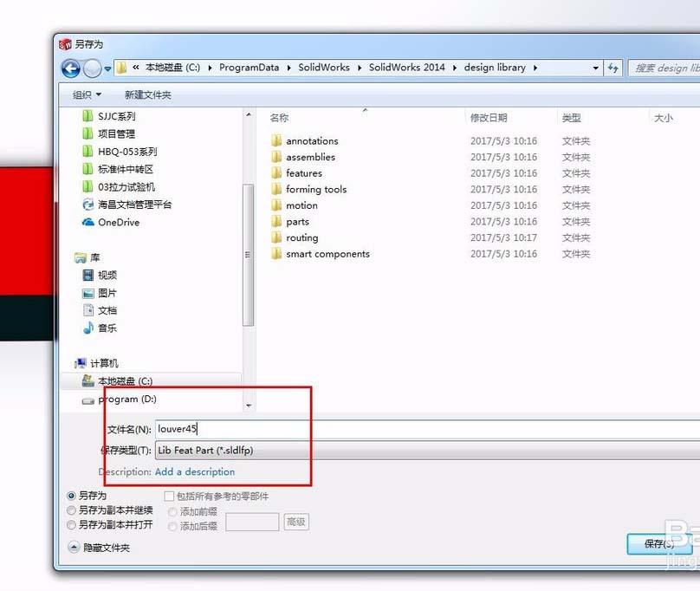Click the refresh icon in the address bar
This screenshot has width=700, height=591.
[x=612, y=68]
